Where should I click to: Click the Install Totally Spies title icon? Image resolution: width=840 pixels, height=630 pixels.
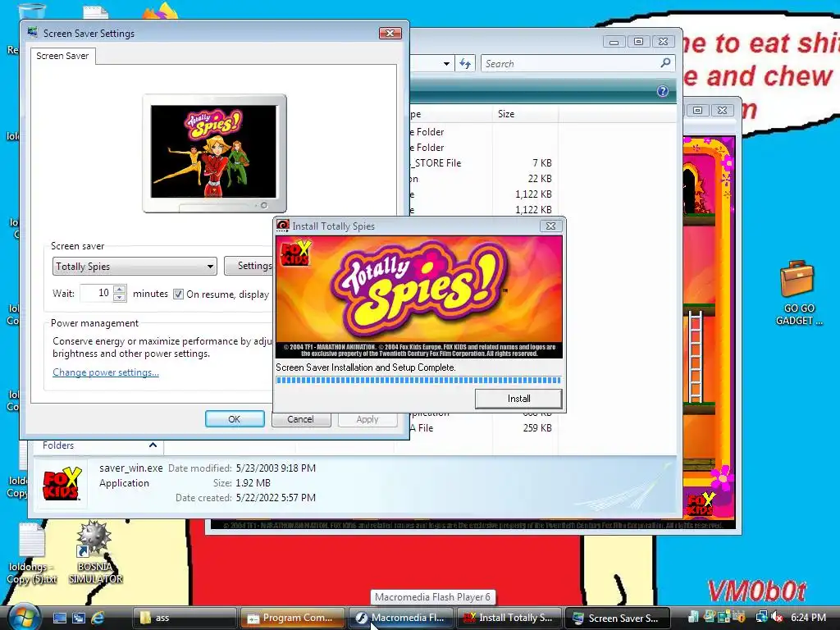pos(283,226)
